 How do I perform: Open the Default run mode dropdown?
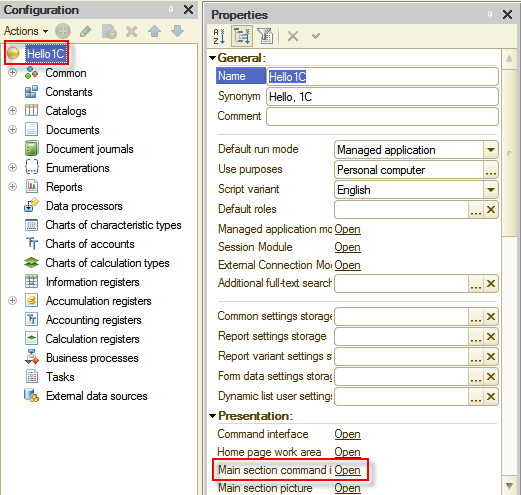[491, 150]
